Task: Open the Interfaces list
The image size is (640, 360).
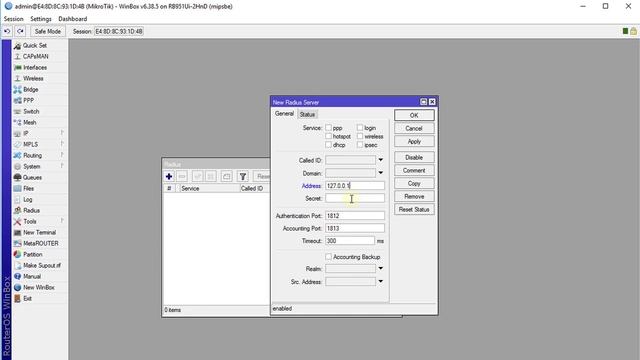Action: [35, 67]
